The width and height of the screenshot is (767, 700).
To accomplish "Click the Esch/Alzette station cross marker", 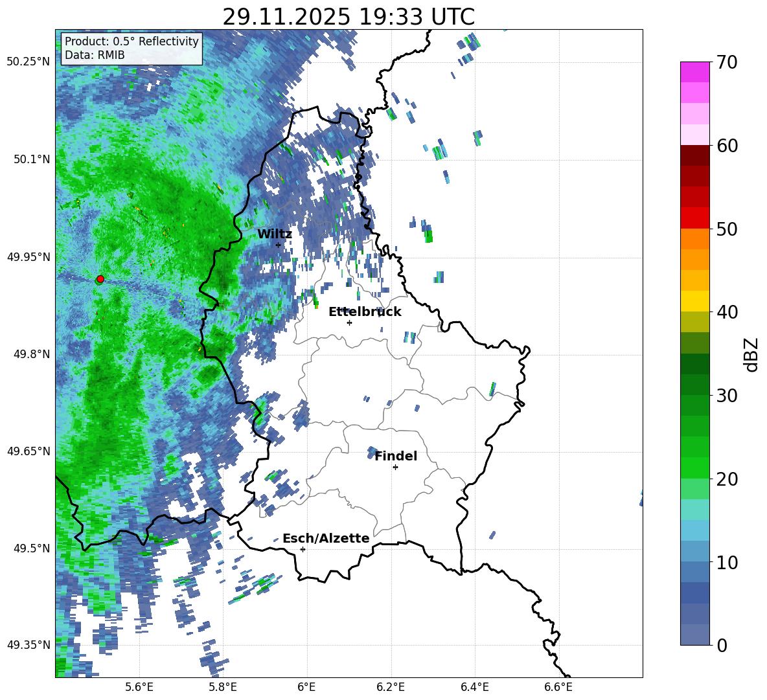I will (x=303, y=549).
